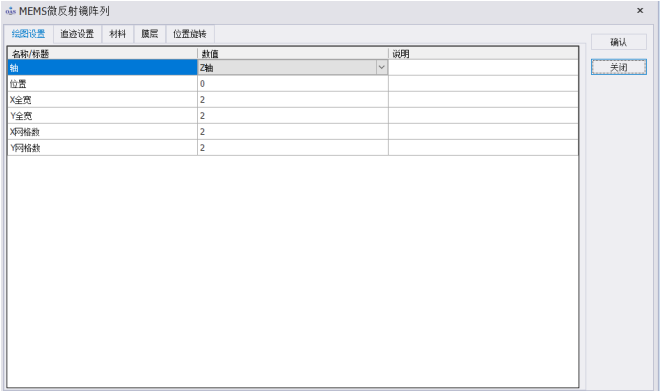
Task: Click the 位置 value field showing 0
Action: point(293,84)
